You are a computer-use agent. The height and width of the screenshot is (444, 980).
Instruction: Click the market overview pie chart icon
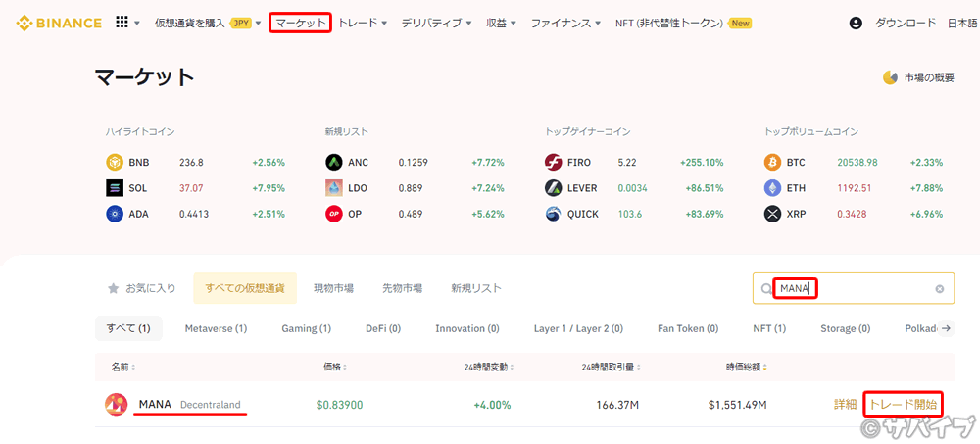coord(890,78)
